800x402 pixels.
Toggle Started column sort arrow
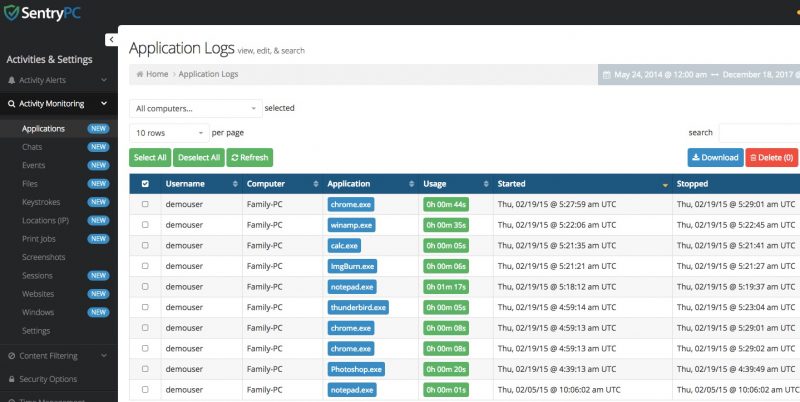tap(665, 185)
